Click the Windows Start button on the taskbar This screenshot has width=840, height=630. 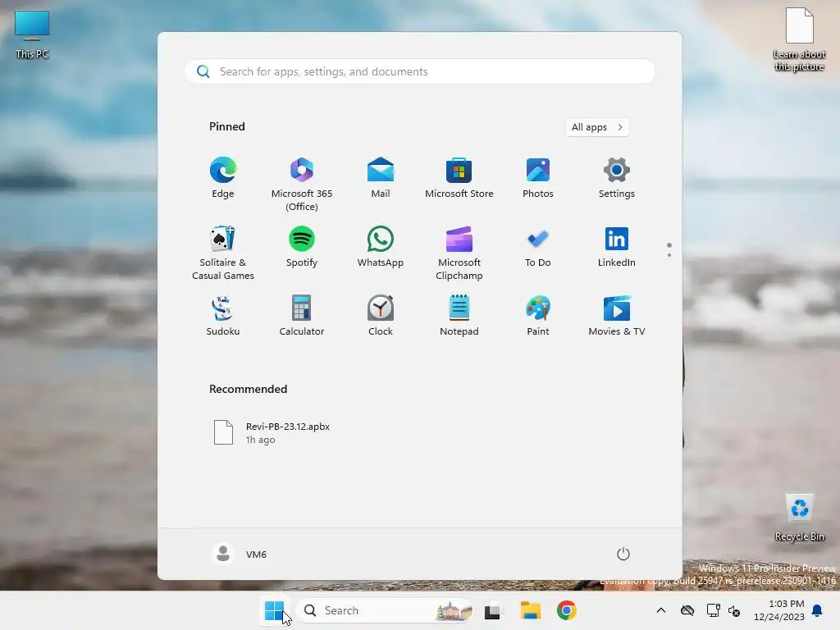click(x=274, y=610)
